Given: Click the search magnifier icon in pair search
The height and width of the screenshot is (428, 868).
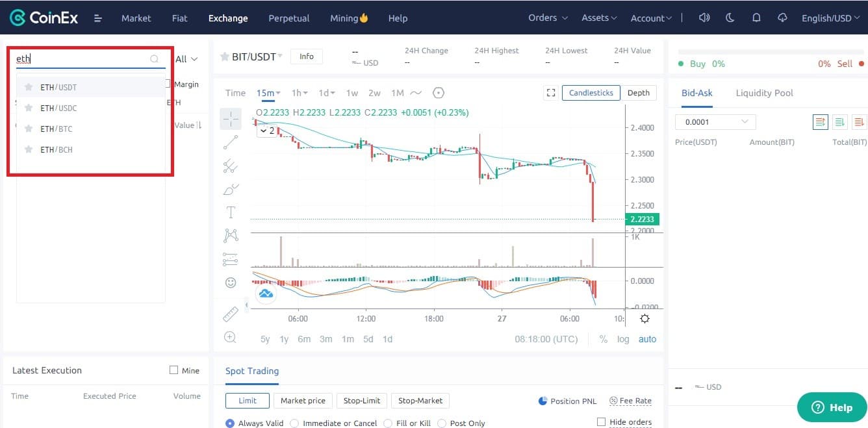Looking at the screenshot, I should coord(155,59).
